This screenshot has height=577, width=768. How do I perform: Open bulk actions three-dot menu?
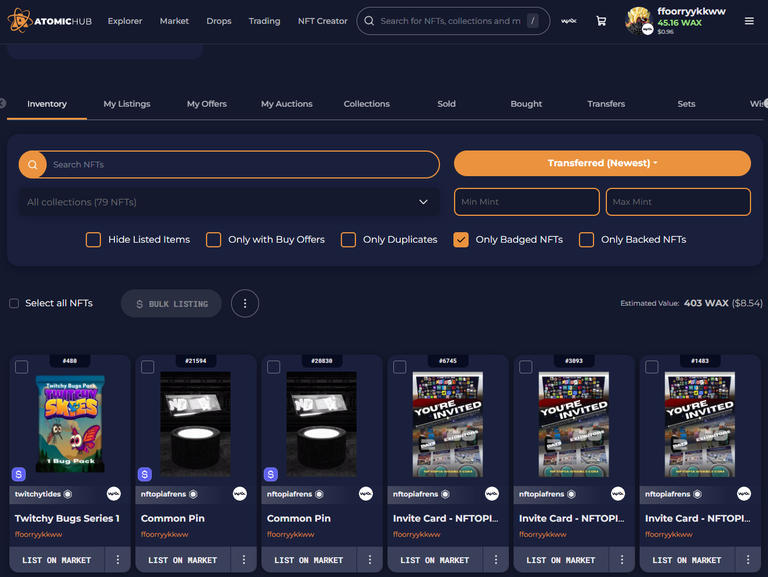pyautogui.click(x=245, y=304)
